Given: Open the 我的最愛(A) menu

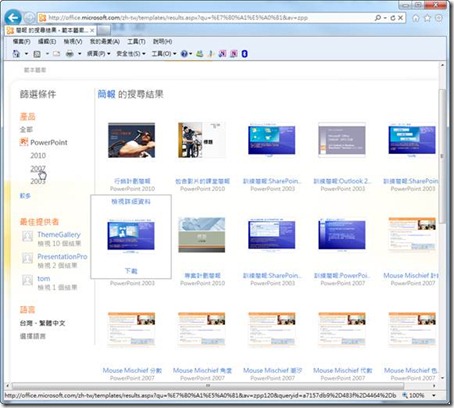Looking at the screenshot, I should [x=105, y=42].
